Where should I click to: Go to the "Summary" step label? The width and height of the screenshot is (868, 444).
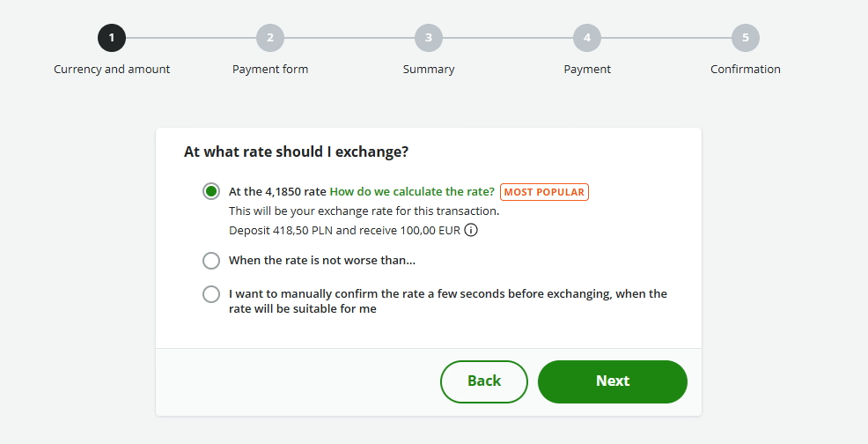coord(429,69)
